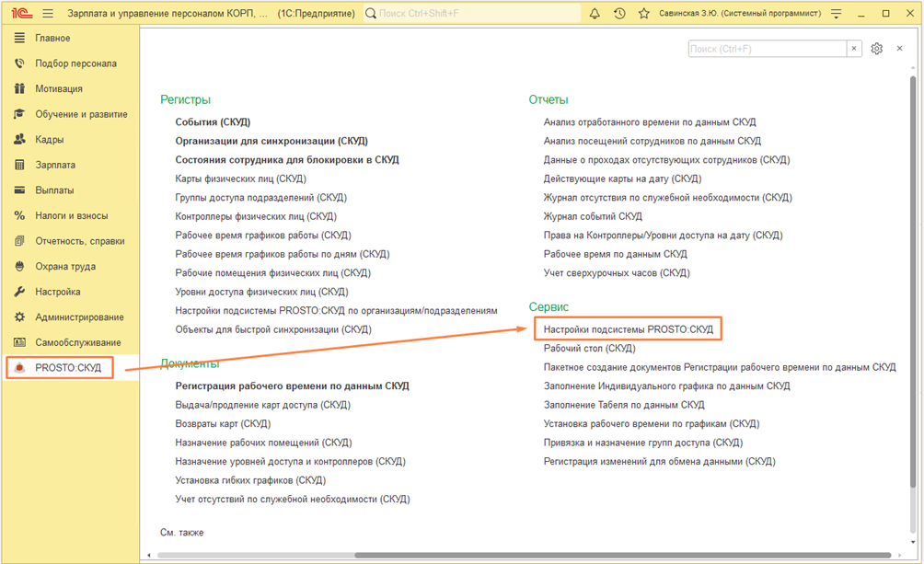
Task: Open settings gear beside search field
Action: 876,49
